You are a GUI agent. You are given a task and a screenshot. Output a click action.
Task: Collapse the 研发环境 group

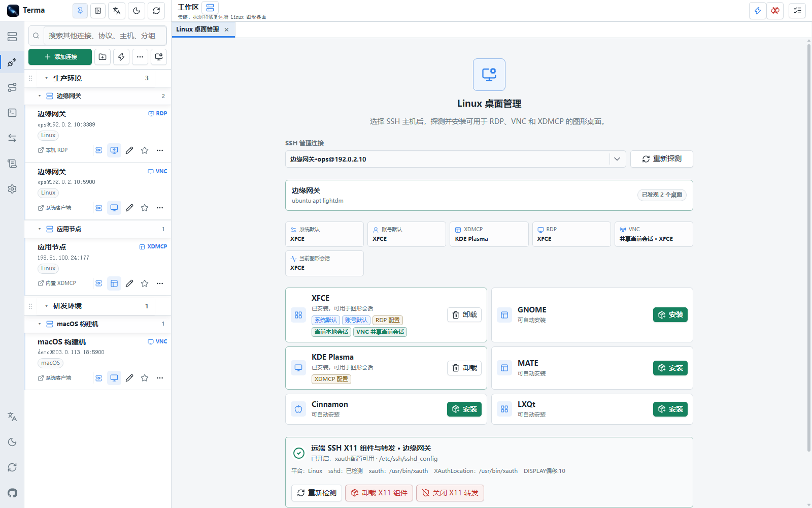point(47,306)
